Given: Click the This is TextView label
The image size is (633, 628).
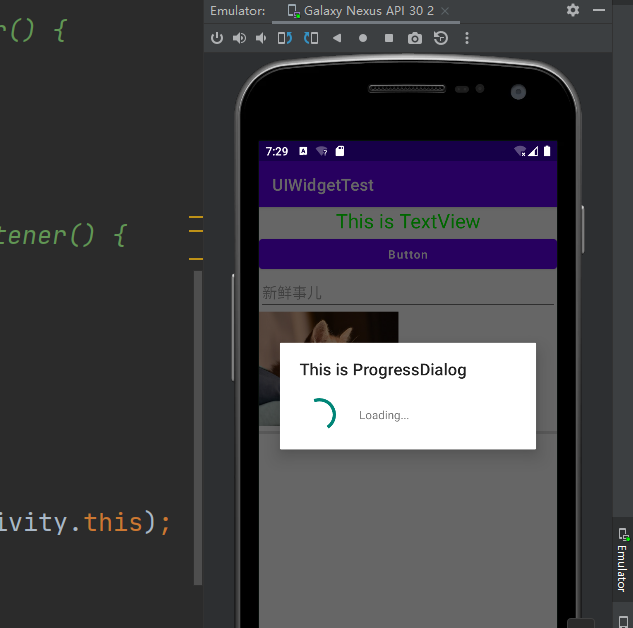Looking at the screenshot, I should [408, 222].
